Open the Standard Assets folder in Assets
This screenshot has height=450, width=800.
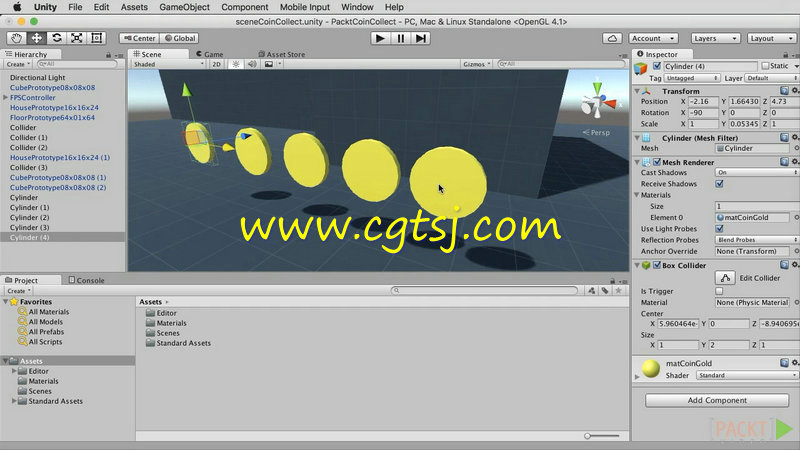tap(184, 343)
